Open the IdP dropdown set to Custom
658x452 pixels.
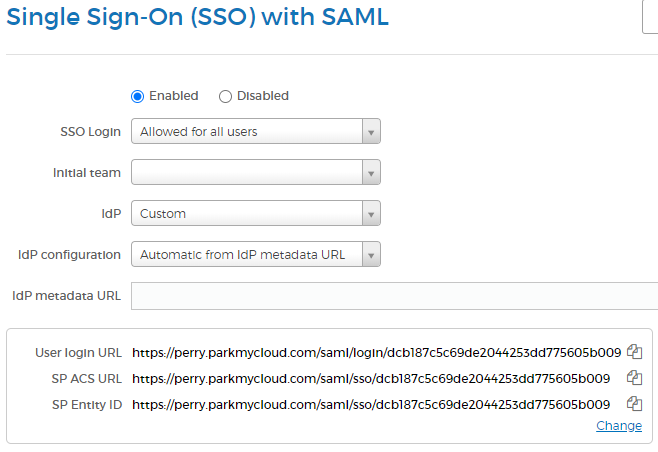coord(255,213)
